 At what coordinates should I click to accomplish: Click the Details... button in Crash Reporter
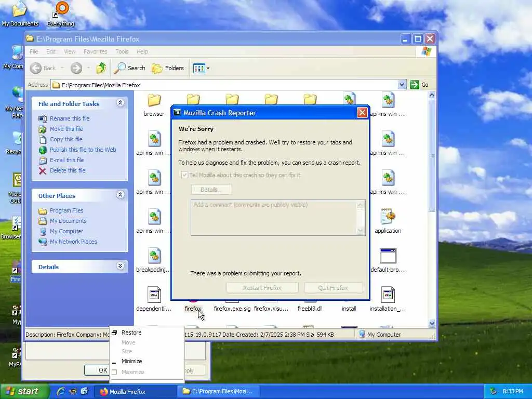[x=211, y=190]
